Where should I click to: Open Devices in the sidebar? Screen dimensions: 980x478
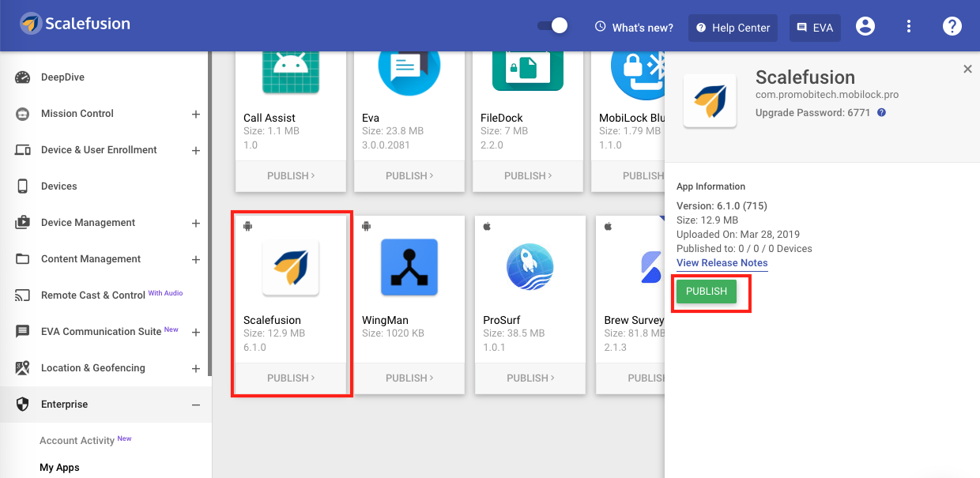coord(59,186)
